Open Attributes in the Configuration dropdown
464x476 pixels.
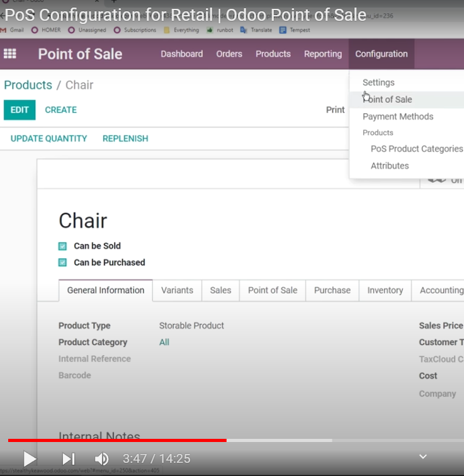coord(390,166)
